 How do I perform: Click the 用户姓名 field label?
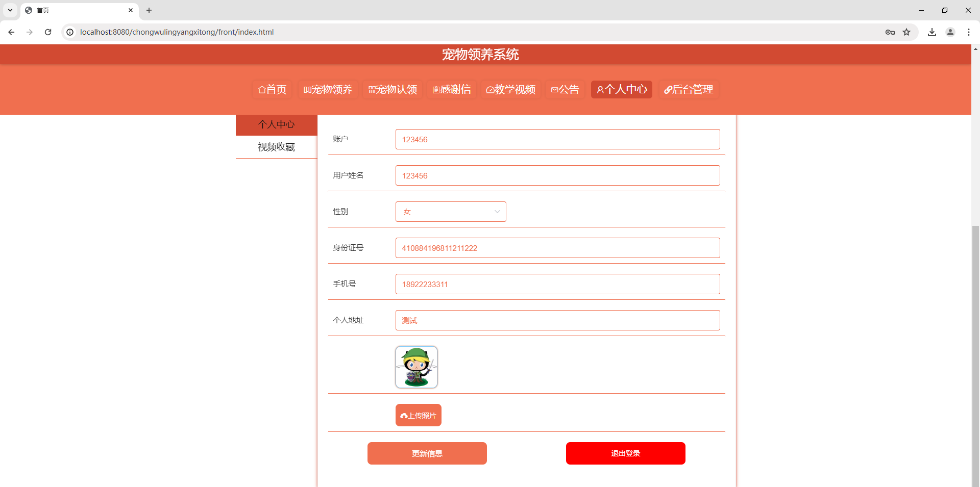(x=348, y=175)
